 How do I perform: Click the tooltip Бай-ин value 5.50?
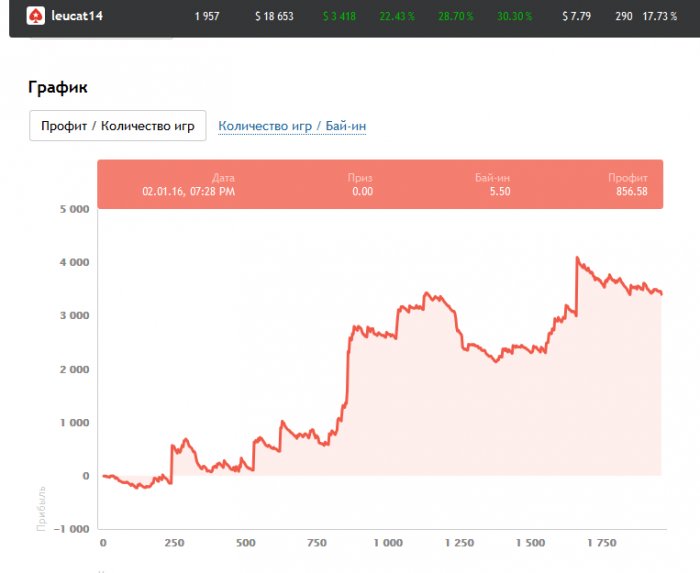click(499, 191)
